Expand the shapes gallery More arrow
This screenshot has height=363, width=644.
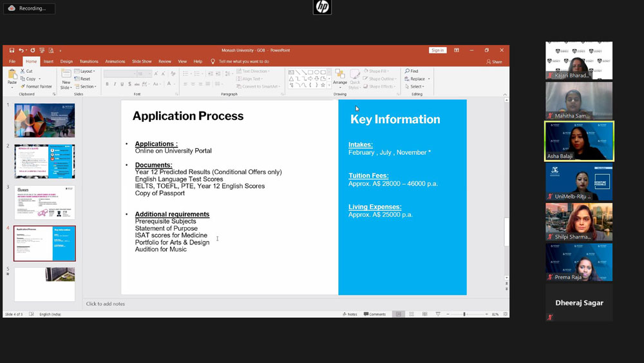(329, 85)
